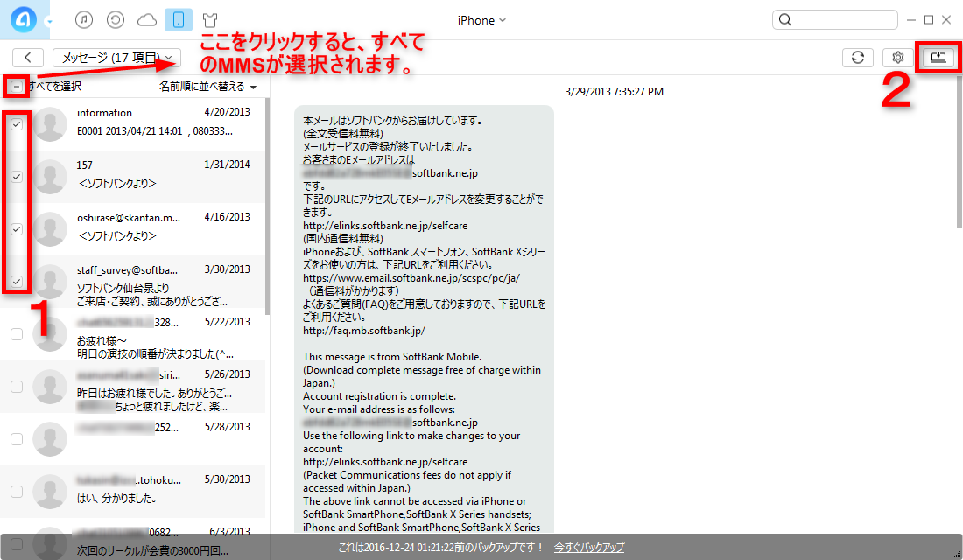This screenshot has height=560, width=963.
Task: Open the T-shirt skin icon
Action: click(x=210, y=19)
